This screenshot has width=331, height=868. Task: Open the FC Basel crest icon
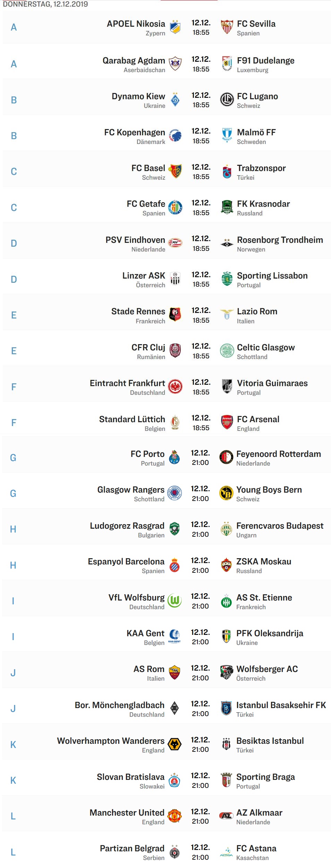coord(175,171)
